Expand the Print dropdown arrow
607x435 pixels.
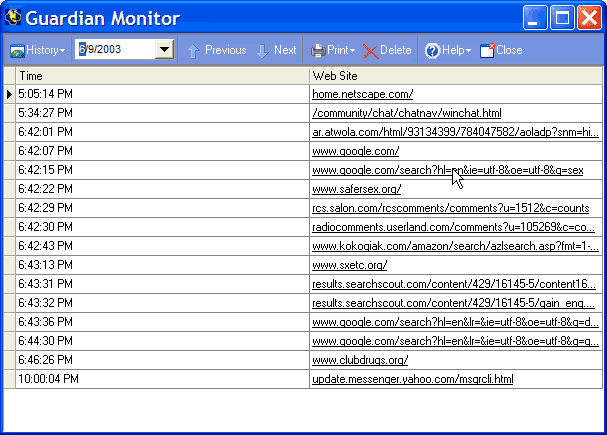(352, 51)
